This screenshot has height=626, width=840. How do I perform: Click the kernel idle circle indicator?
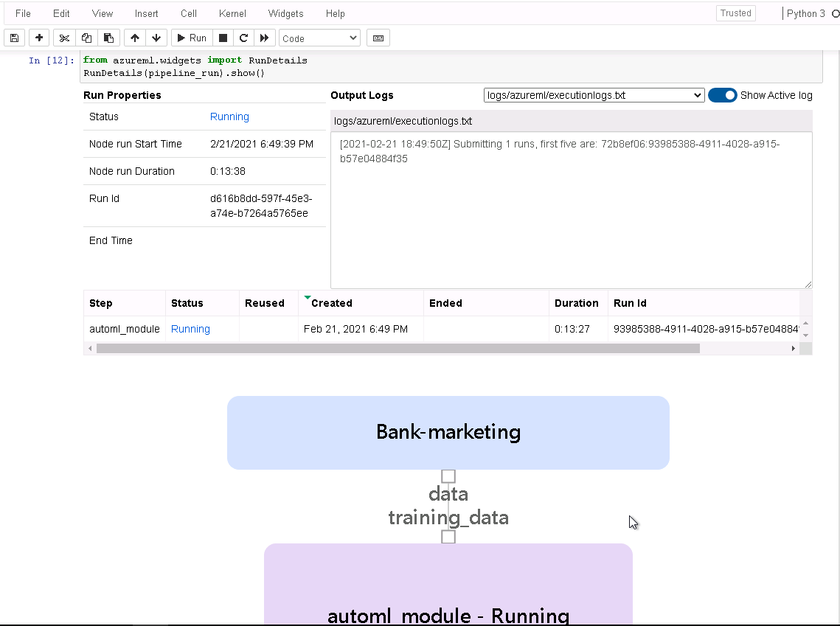836,13
